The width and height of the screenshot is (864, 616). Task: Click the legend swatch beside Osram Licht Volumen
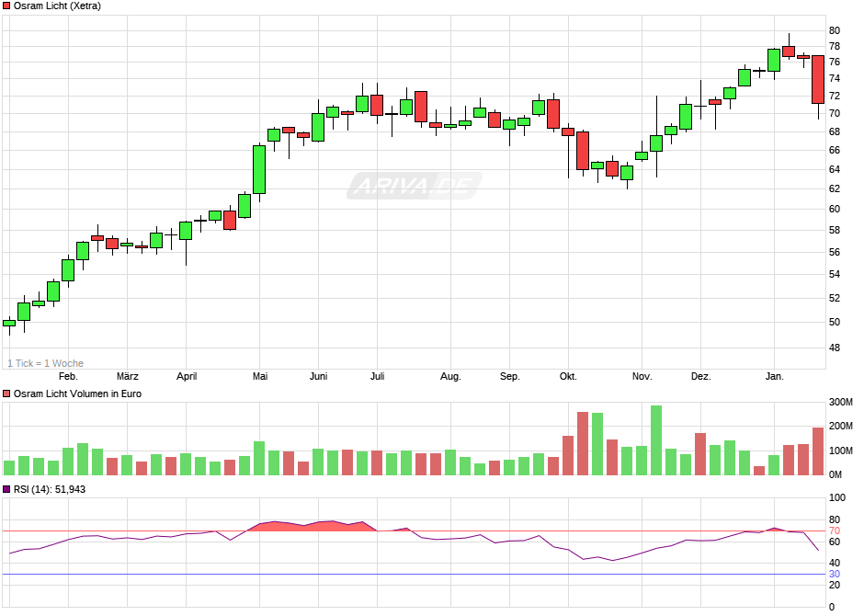pos(6,394)
